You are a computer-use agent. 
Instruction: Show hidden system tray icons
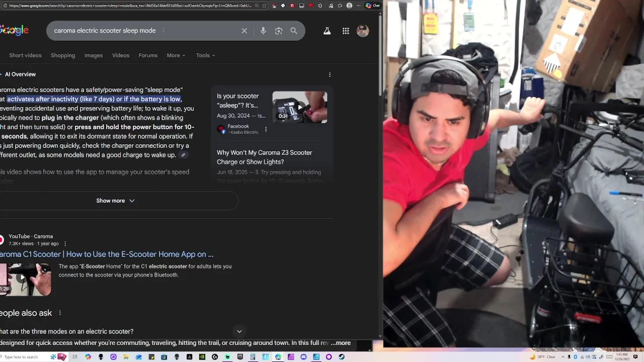pyautogui.click(x=563, y=357)
